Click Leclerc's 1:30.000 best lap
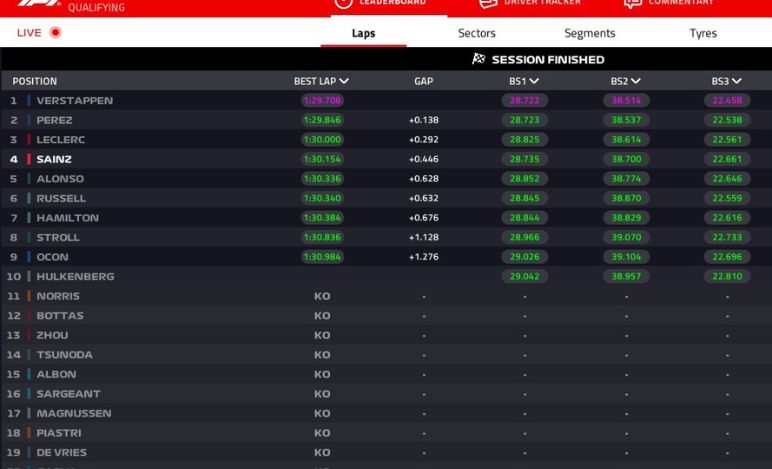 click(x=322, y=140)
